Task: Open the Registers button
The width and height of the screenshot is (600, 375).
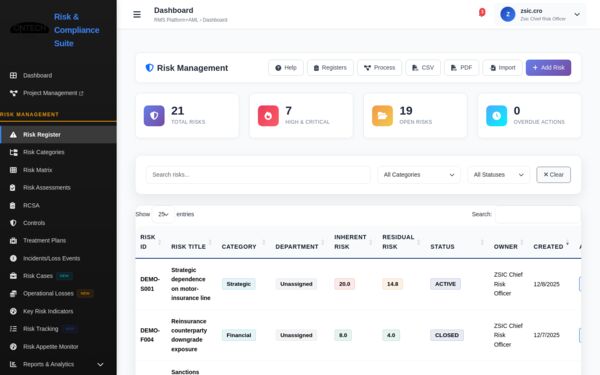Action: click(330, 68)
